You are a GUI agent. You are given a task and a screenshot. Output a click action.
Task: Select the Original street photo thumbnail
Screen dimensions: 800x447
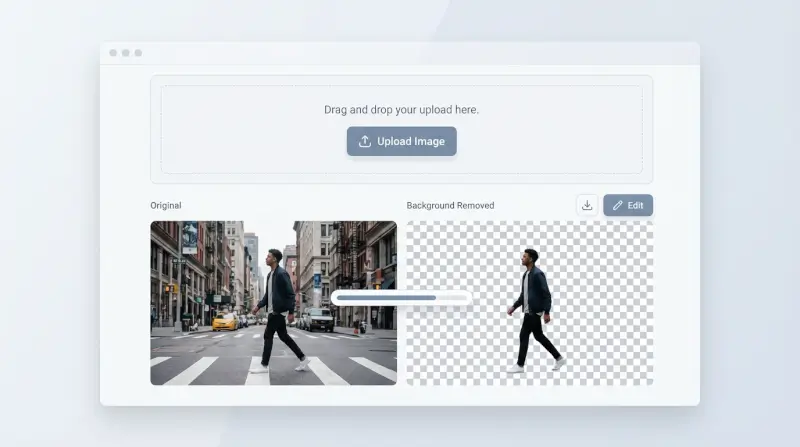click(273, 303)
